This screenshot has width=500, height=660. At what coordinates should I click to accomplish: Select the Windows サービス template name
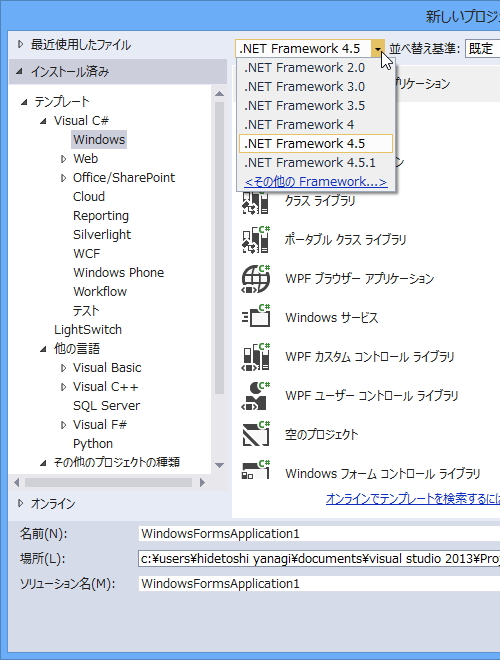(332, 317)
